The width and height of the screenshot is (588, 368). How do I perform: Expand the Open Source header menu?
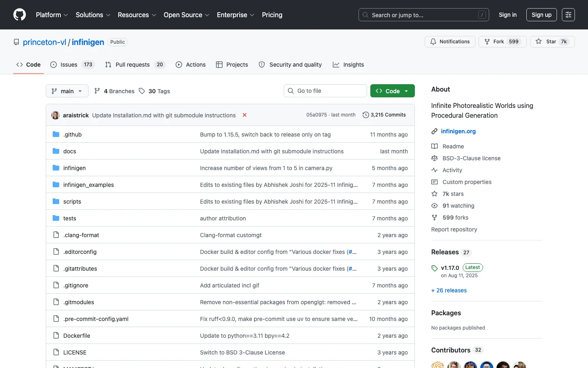[x=187, y=15]
